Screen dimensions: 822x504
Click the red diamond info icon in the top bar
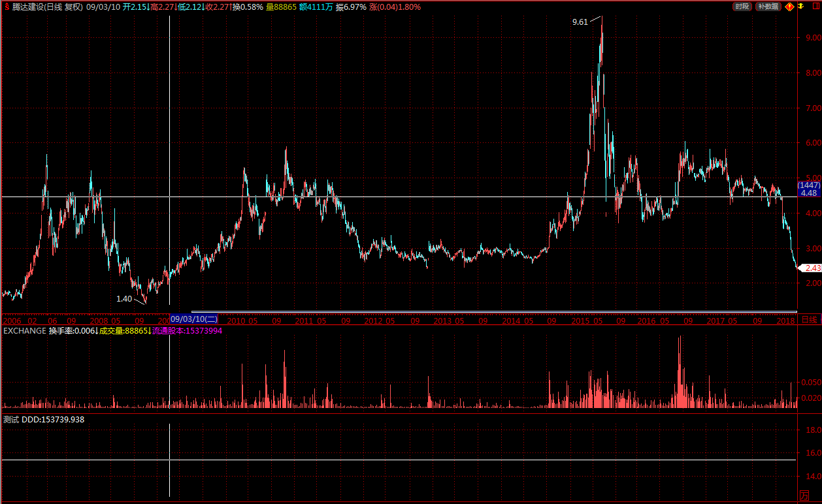pyautogui.click(x=789, y=7)
